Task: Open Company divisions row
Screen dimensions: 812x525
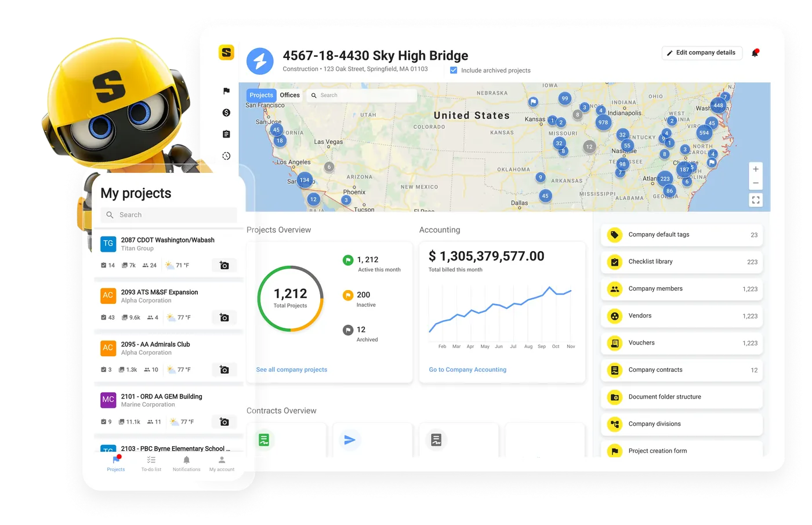Action: point(682,424)
